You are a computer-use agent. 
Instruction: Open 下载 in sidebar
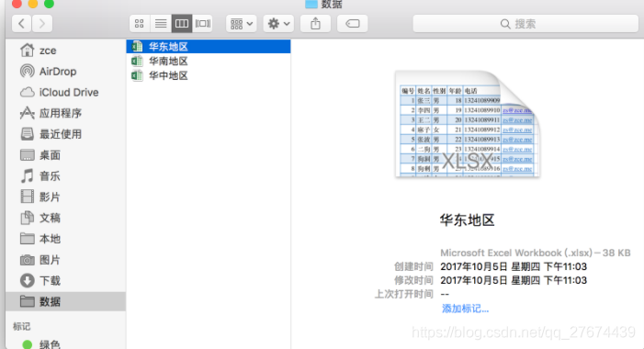coord(66,281)
